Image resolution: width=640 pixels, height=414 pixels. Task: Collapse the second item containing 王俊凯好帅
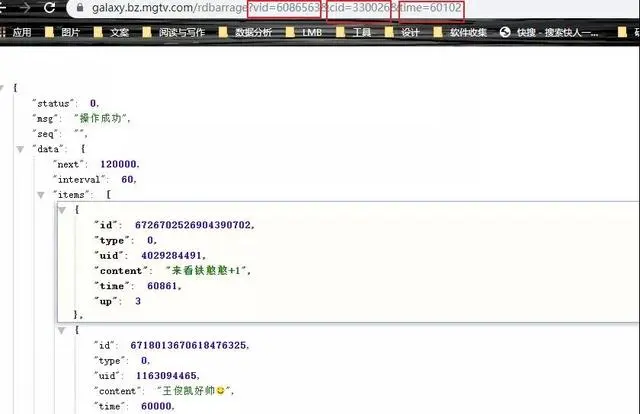(x=62, y=330)
